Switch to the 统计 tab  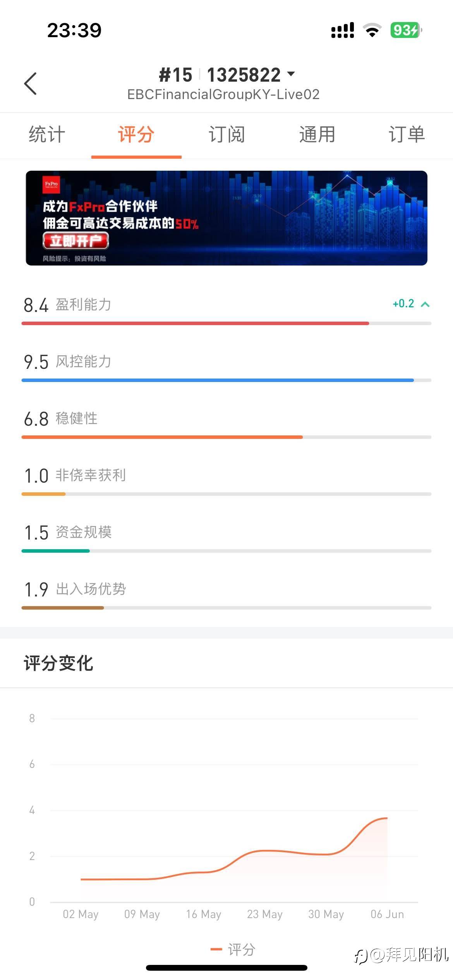[47, 135]
